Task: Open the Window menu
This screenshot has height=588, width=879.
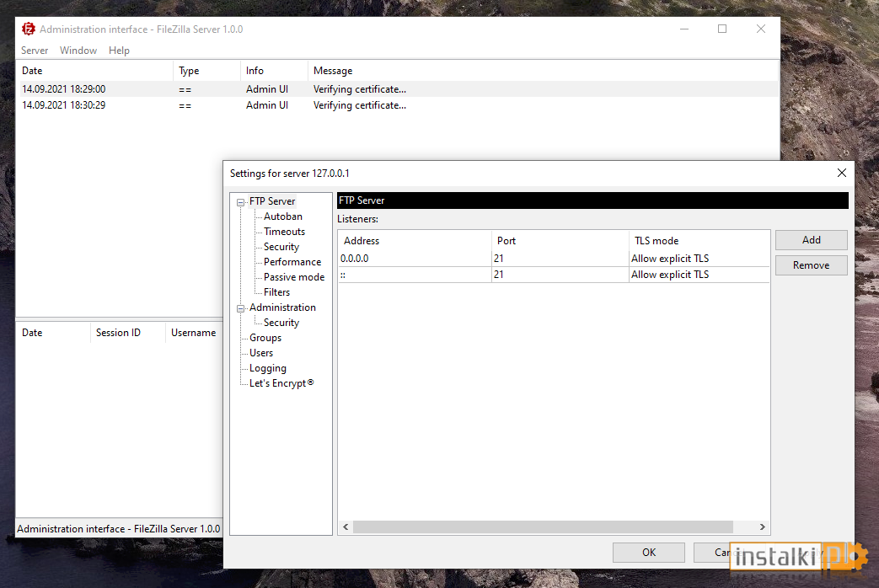Action: pyautogui.click(x=78, y=51)
